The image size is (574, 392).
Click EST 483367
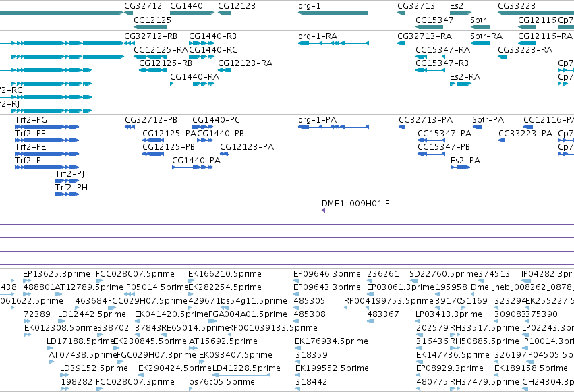tap(370, 321)
